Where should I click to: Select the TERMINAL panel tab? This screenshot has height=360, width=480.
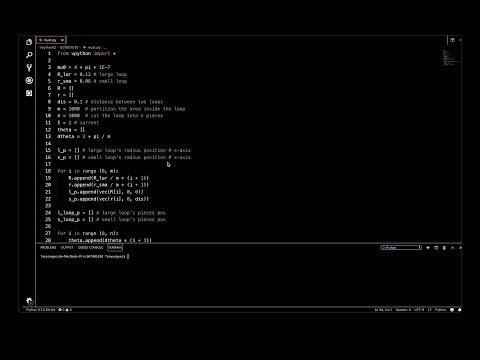[x=115, y=248]
